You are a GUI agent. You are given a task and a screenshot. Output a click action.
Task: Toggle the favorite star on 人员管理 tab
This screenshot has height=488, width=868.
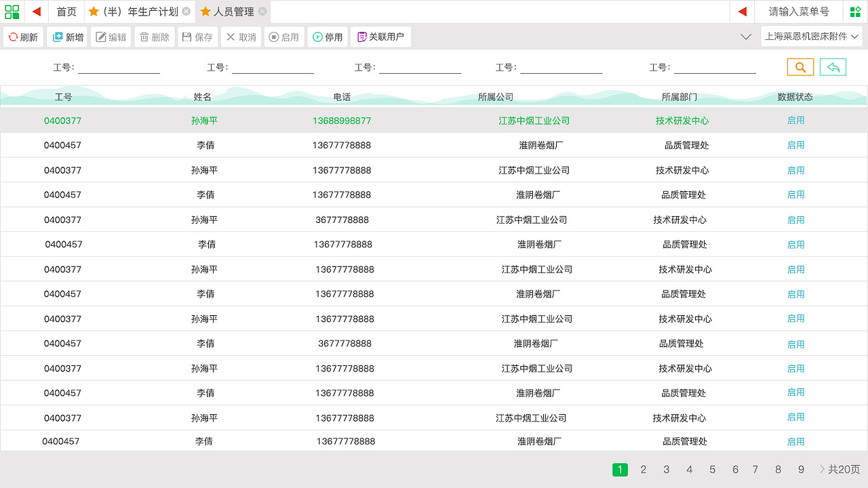pyautogui.click(x=206, y=11)
